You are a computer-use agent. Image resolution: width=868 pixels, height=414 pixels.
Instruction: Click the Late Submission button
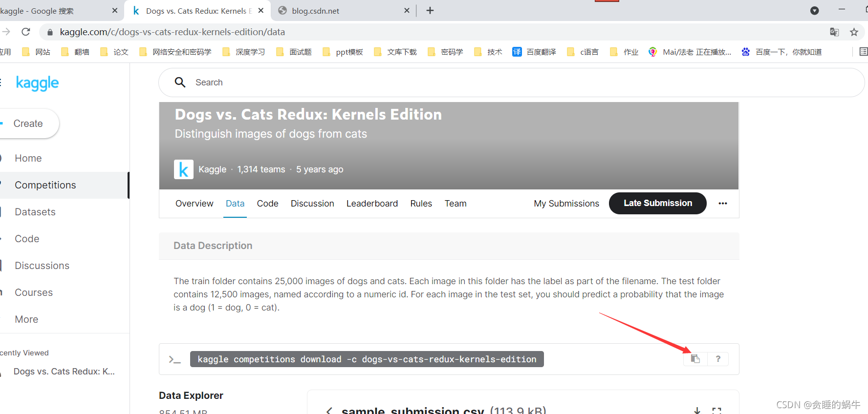(x=658, y=203)
